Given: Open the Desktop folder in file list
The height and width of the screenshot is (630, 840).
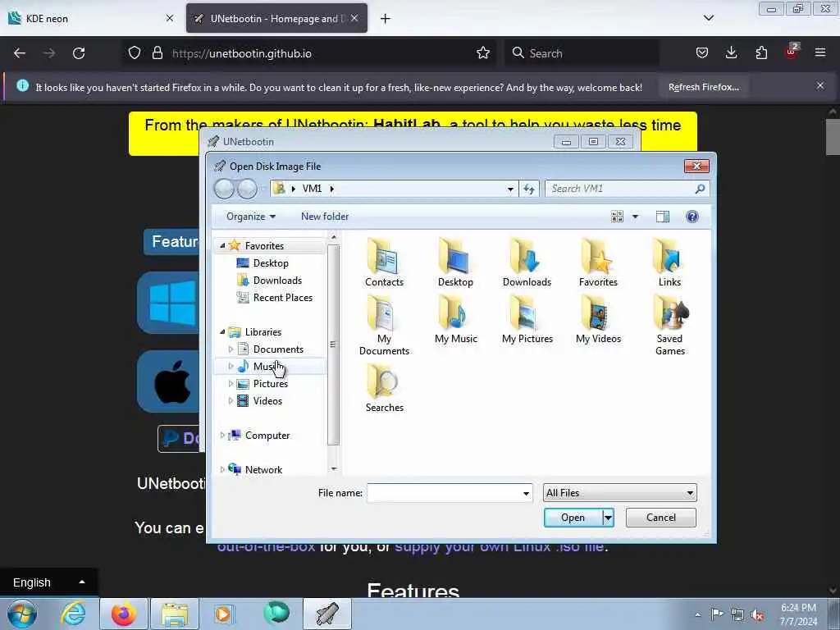Looking at the screenshot, I should (x=455, y=263).
